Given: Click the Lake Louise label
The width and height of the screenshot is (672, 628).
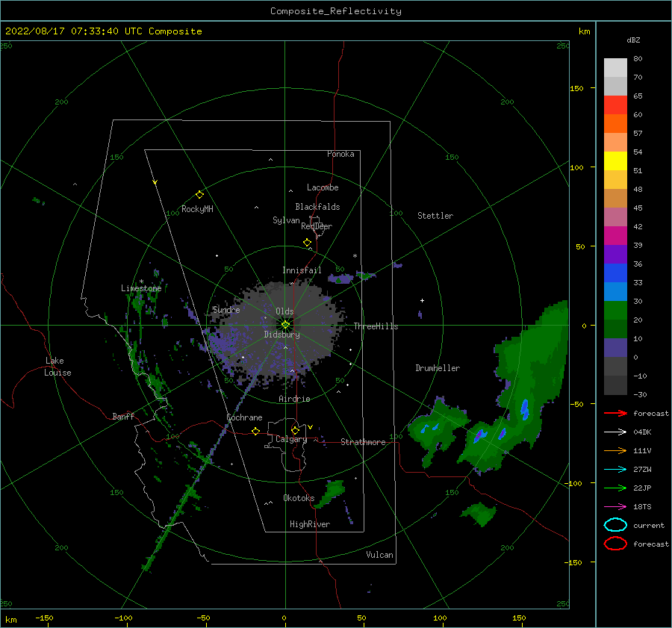Looking at the screenshot, I should 57,367.
